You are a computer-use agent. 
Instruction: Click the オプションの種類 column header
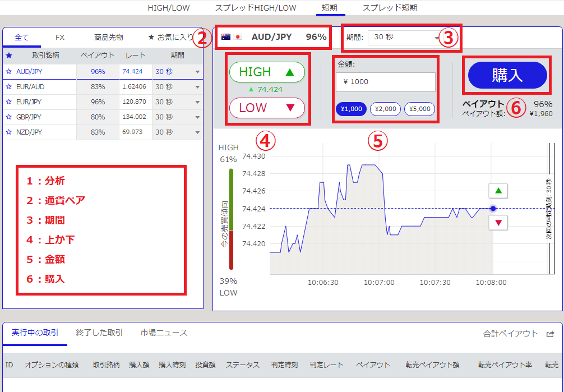(52, 365)
